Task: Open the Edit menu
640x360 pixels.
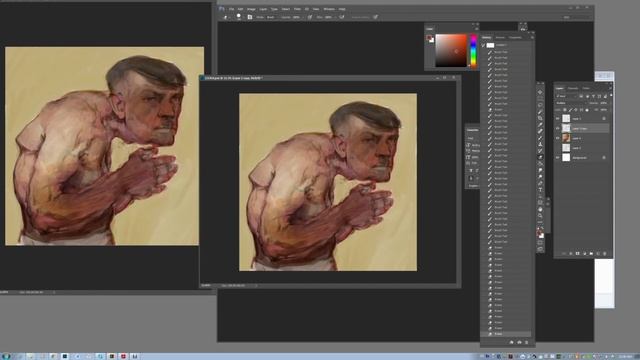Action: (x=240, y=9)
